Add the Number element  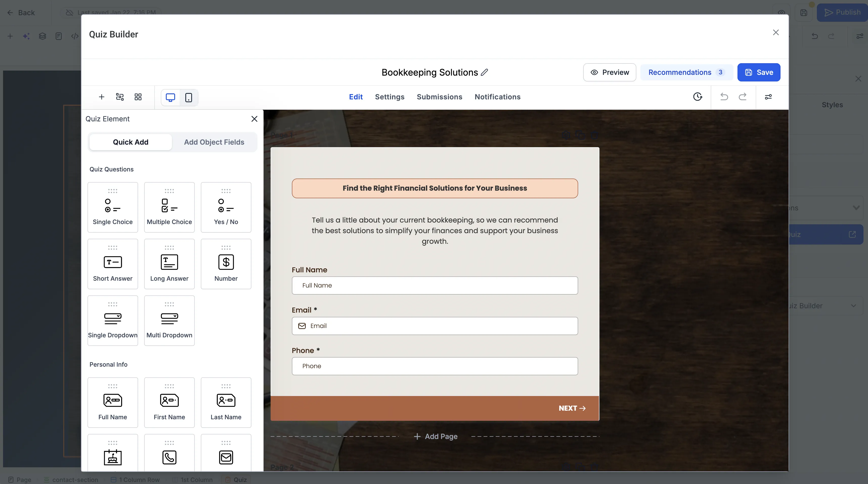(226, 264)
